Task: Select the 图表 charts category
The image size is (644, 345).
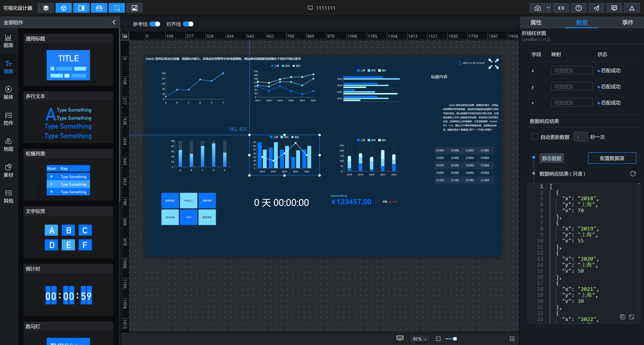Action: tap(8, 41)
